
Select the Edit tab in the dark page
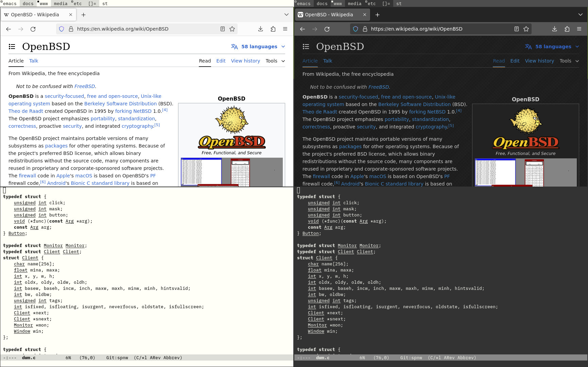(515, 61)
